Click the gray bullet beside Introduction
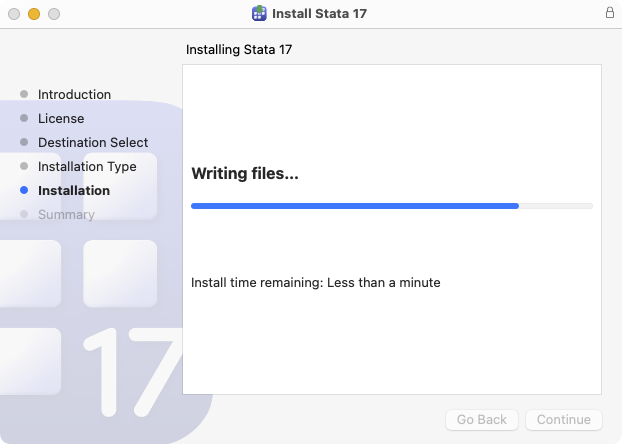Image resolution: width=622 pixels, height=444 pixels. [x=24, y=94]
